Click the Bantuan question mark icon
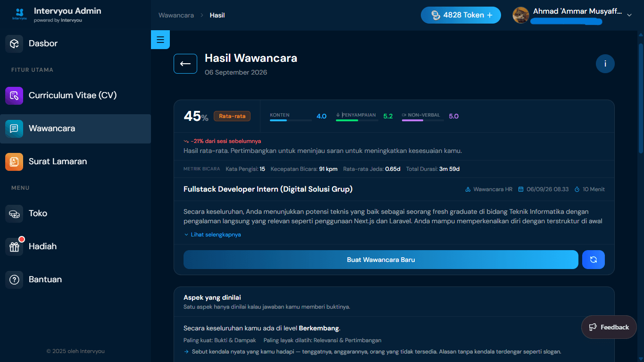644x362 pixels. click(x=14, y=279)
